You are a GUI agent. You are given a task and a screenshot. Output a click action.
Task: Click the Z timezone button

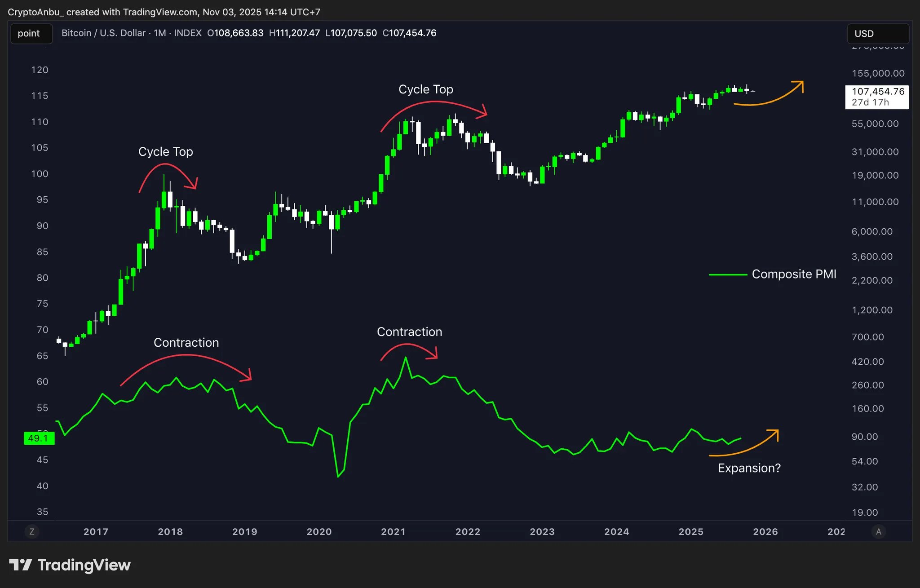pyautogui.click(x=31, y=531)
